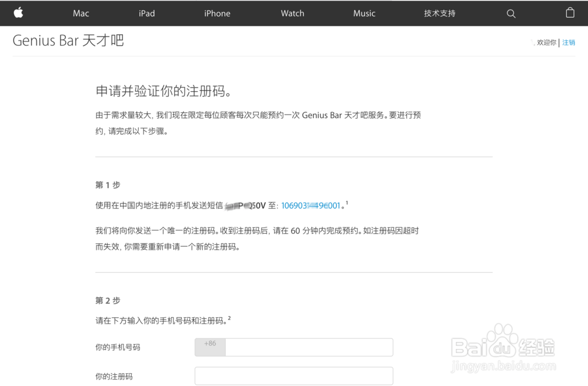The height and width of the screenshot is (386, 588).
Task: Open the search magnifier icon
Action: [511, 14]
